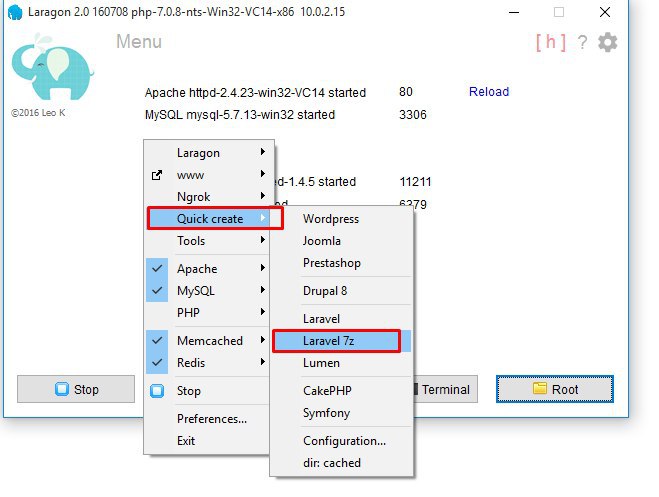Click the Laragon title bar app icon

[15, 12]
